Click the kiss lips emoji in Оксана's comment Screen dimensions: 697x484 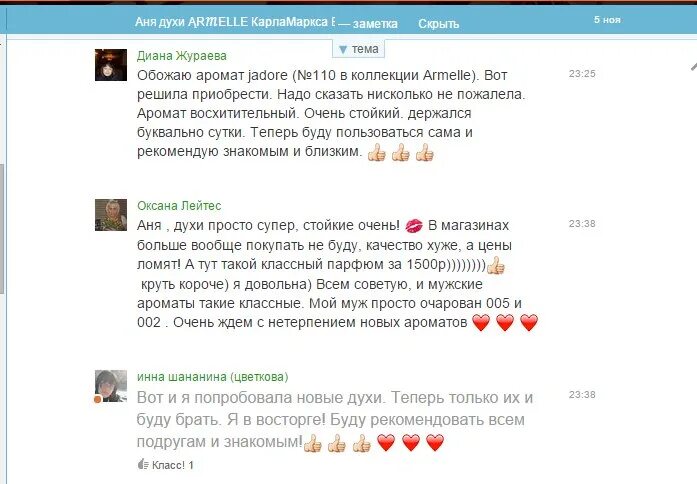tap(414, 226)
